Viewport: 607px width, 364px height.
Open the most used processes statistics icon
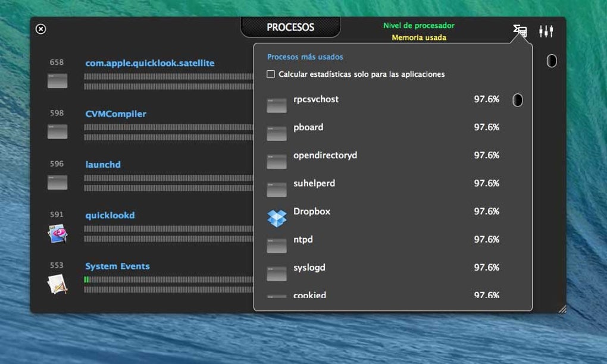pyautogui.click(x=520, y=30)
